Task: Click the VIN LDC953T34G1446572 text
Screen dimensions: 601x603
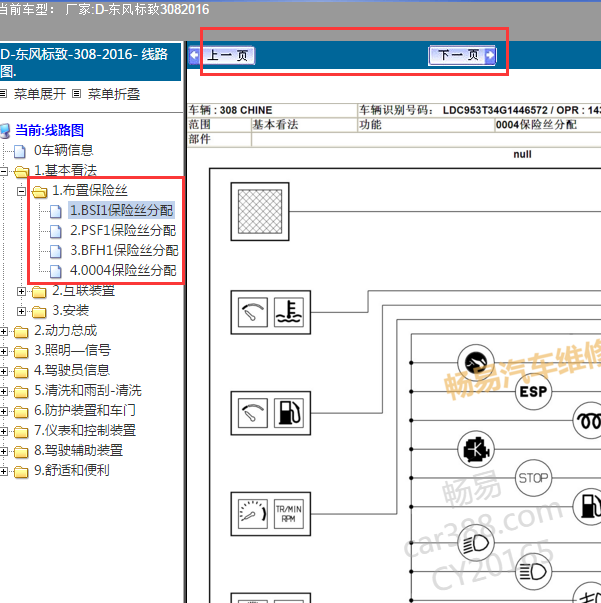Action: 495,110
